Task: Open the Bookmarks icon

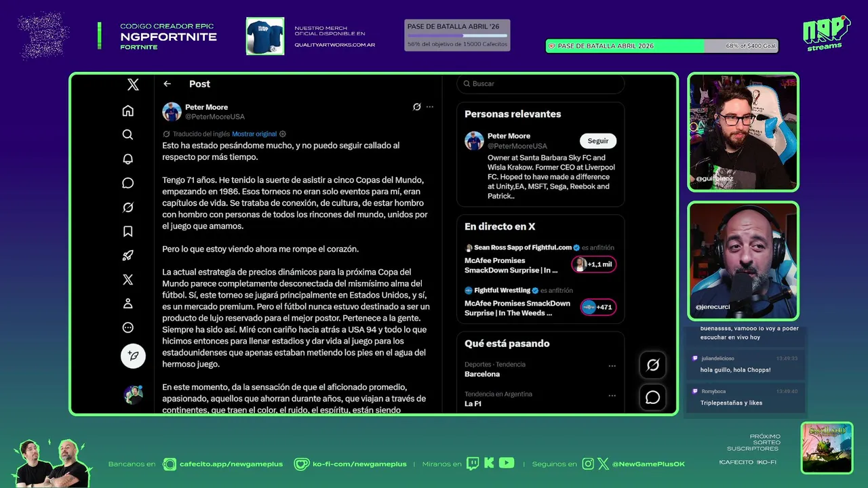Action: [127, 231]
